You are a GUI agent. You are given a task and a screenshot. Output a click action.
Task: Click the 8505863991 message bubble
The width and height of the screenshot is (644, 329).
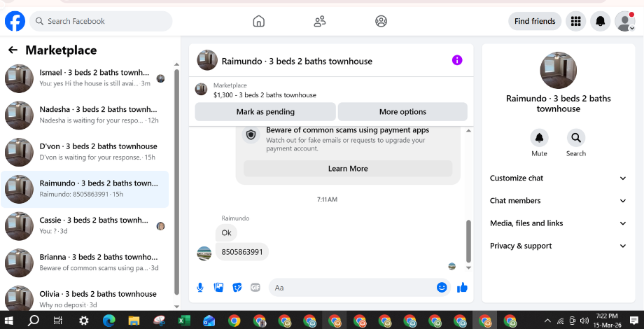[x=242, y=252]
